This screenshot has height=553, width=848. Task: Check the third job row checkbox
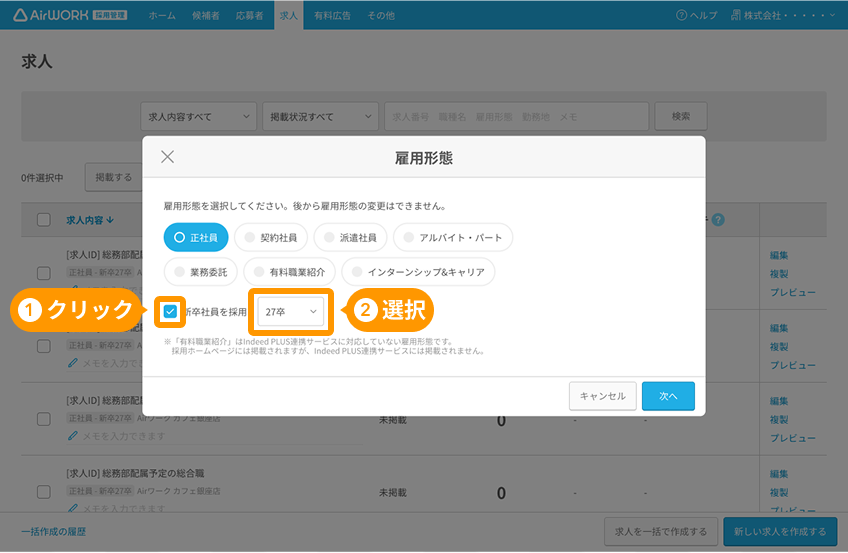tap(44, 419)
